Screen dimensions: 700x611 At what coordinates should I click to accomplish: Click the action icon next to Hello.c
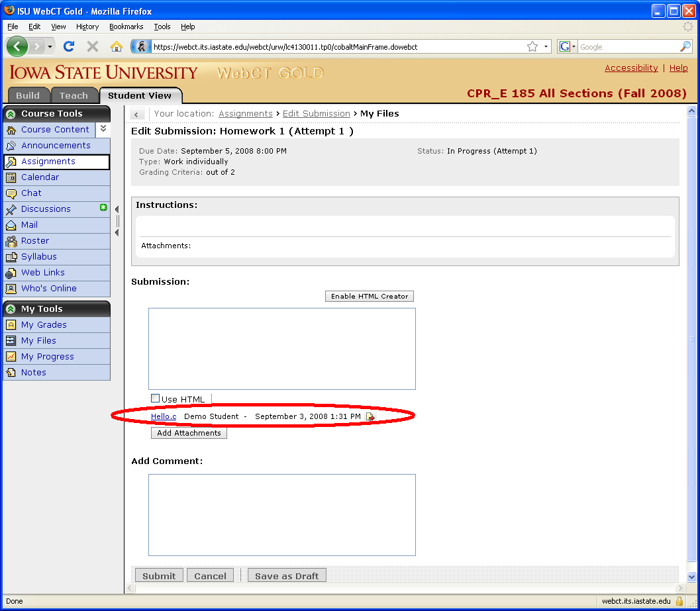[370, 417]
